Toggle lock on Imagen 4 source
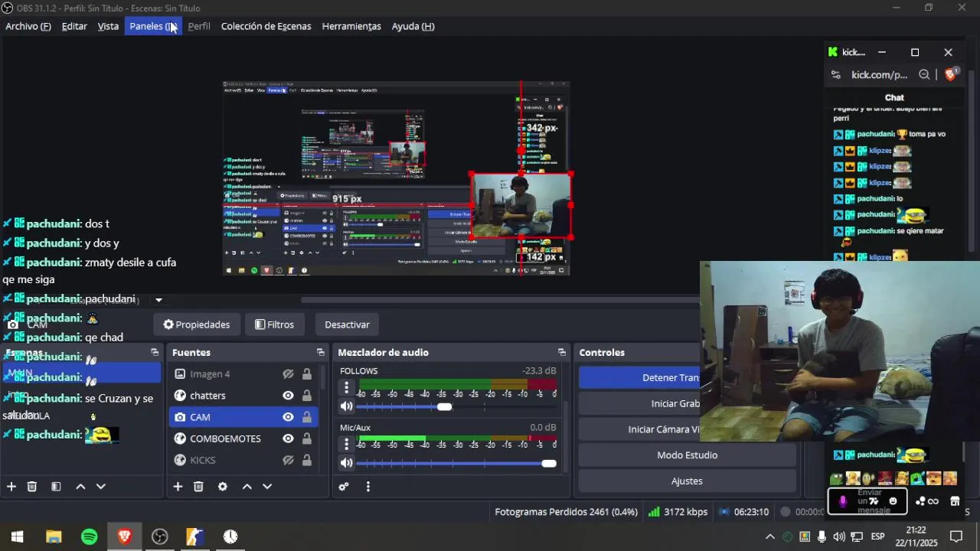980x551 pixels. tap(306, 374)
